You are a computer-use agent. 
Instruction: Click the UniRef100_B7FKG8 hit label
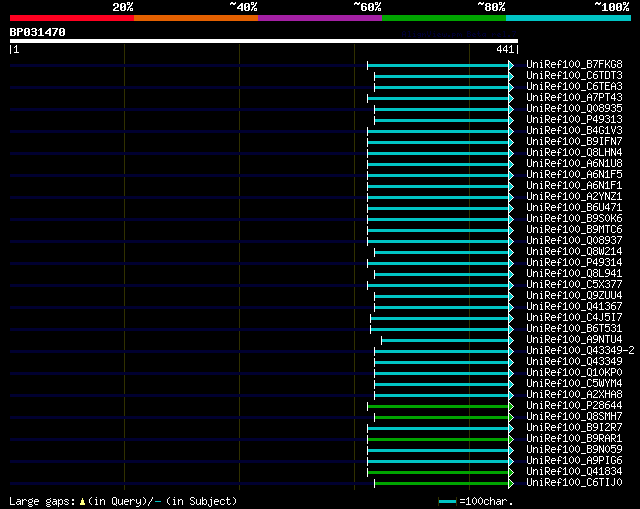point(574,64)
